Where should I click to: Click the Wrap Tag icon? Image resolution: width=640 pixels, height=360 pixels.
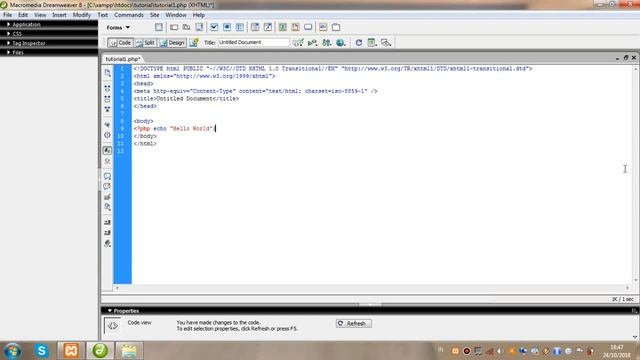click(x=107, y=197)
